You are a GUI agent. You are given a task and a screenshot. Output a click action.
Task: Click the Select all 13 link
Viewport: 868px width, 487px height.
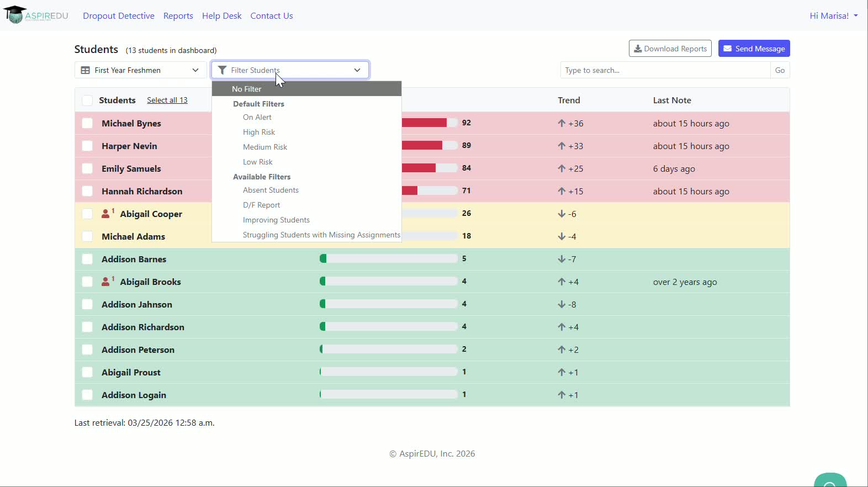point(167,100)
